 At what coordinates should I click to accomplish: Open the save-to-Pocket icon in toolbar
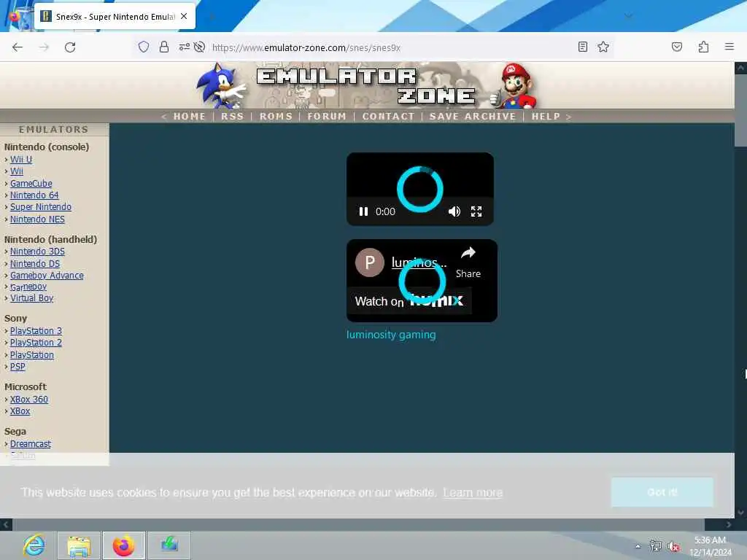tap(676, 47)
